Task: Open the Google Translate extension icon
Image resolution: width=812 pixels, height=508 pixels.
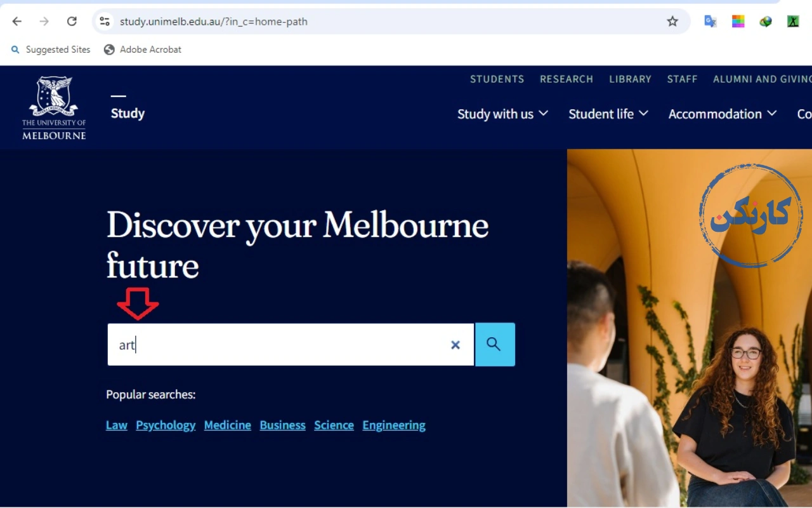Action: (x=710, y=22)
